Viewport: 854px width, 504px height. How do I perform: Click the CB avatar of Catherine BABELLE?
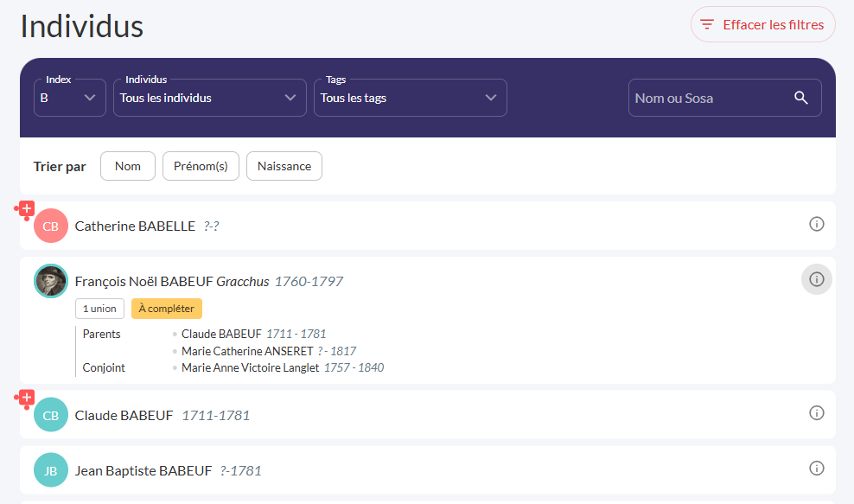click(x=51, y=226)
